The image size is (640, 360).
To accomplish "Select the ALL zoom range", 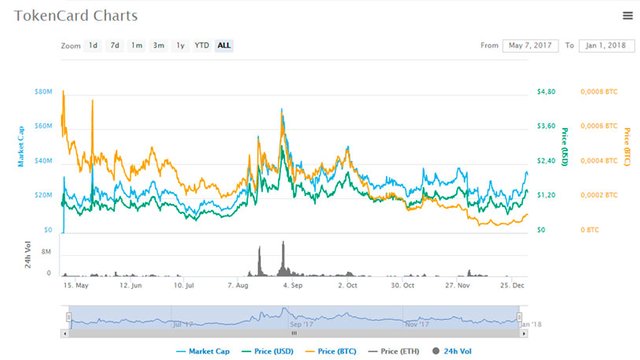I will (224, 45).
